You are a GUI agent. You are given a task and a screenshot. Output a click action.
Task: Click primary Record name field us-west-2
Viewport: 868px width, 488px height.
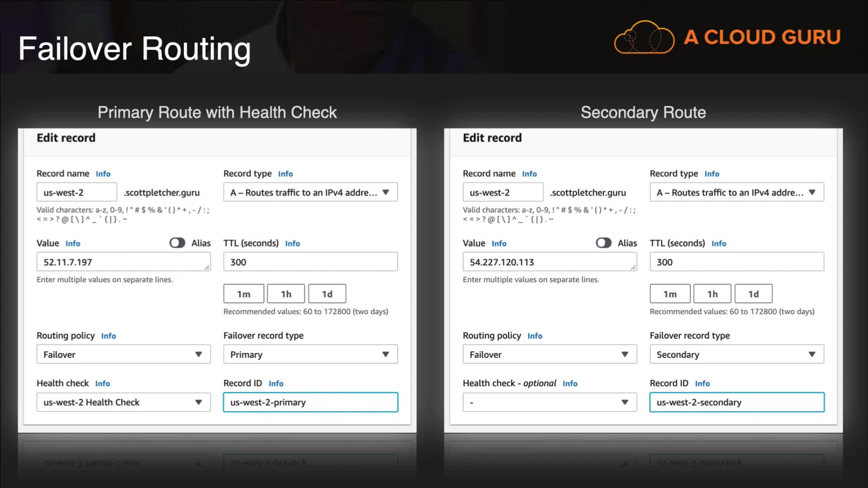point(76,192)
